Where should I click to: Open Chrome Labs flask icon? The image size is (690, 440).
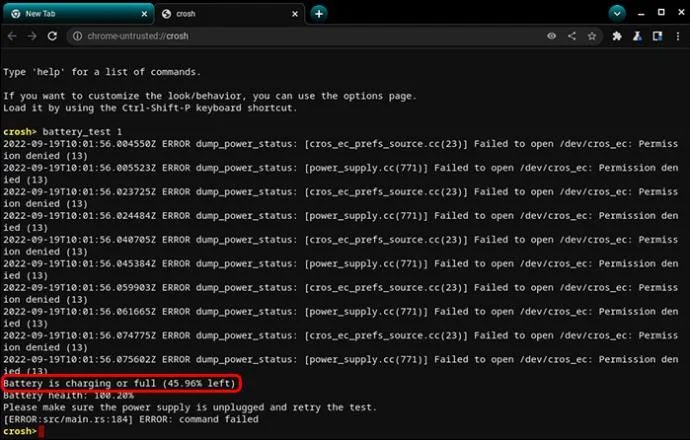pyautogui.click(x=637, y=36)
